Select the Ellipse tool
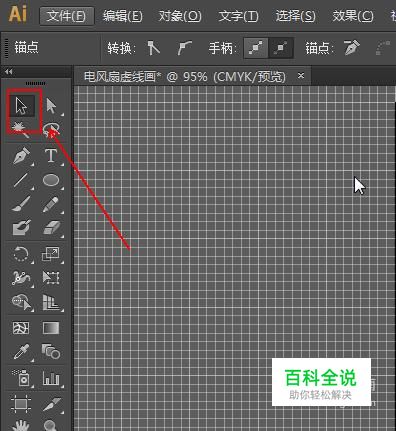Image resolution: width=396 pixels, height=431 pixels. point(51,180)
